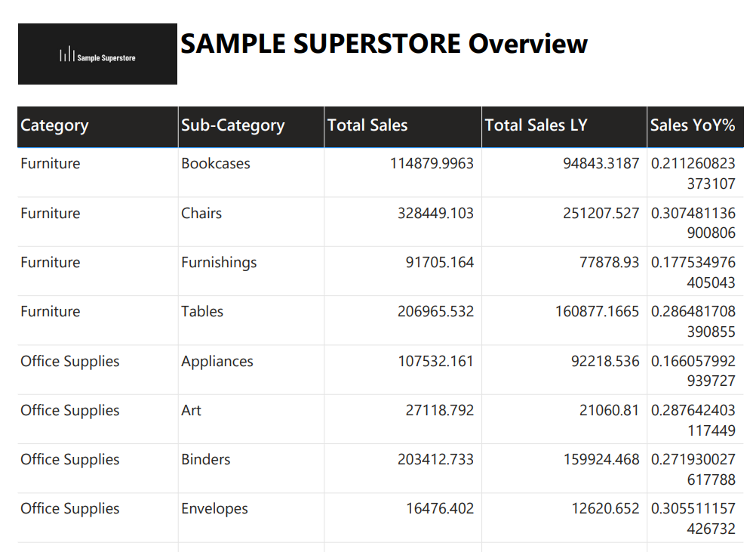Click the Binders sub-category cell
Viewport: 756px width, 552px height.
click(x=206, y=460)
